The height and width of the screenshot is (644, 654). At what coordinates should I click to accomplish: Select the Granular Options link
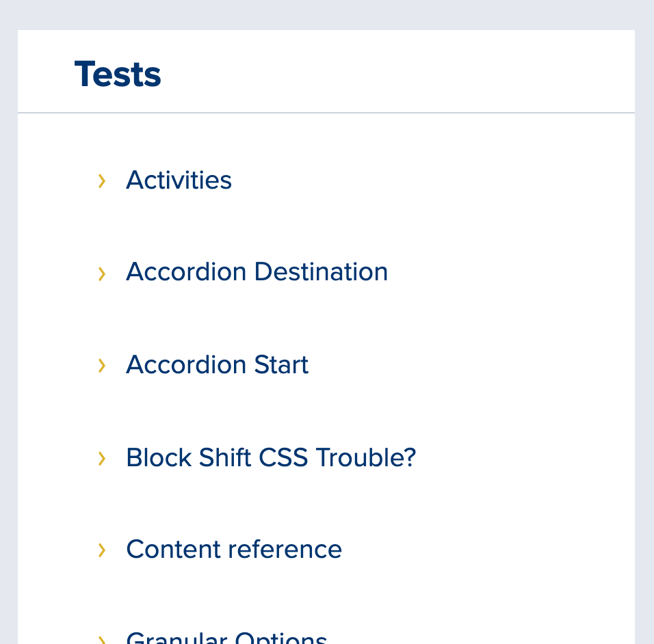click(226, 639)
